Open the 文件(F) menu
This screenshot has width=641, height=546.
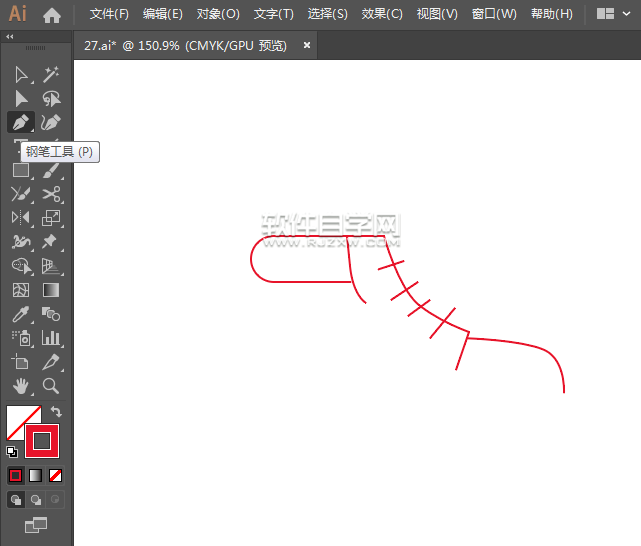[x=109, y=14]
